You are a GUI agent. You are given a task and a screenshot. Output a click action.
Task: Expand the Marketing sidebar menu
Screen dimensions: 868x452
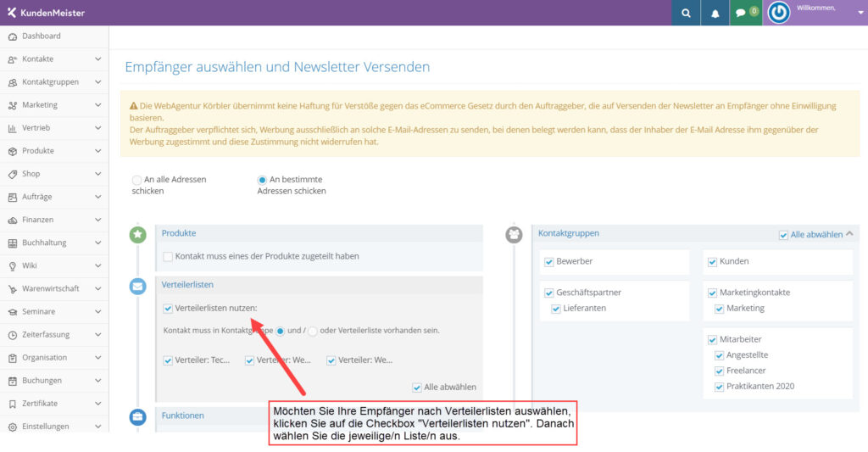tap(54, 104)
